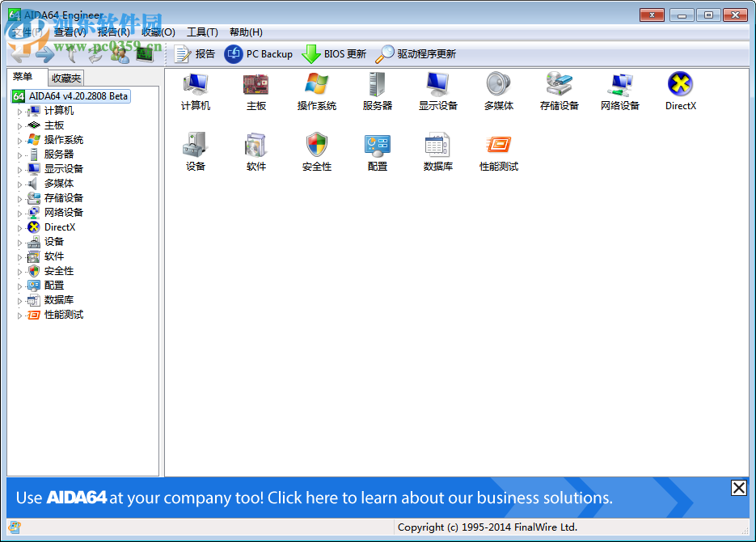Expand the 服务器 tree node
The height and width of the screenshot is (542, 756).
pos(19,155)
